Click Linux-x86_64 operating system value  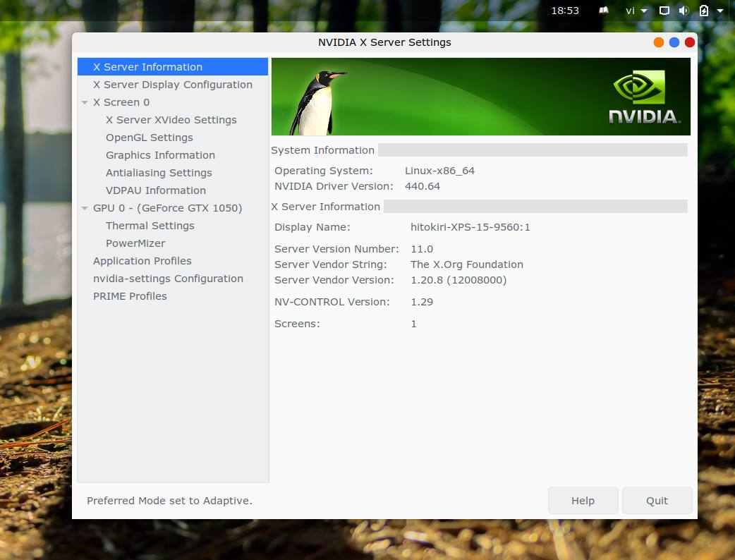tap(439, 171)
